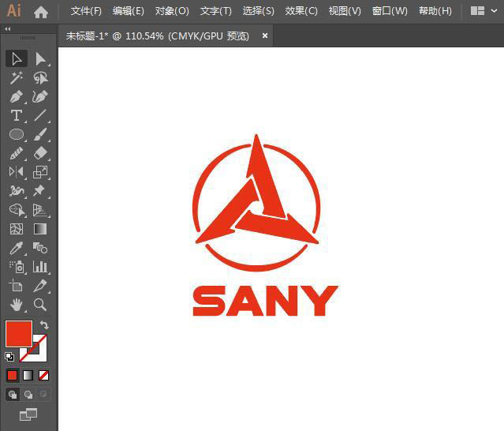Screen dimensions: 504x431
Task: Activate the Type tool
Action: pos(17,115)
